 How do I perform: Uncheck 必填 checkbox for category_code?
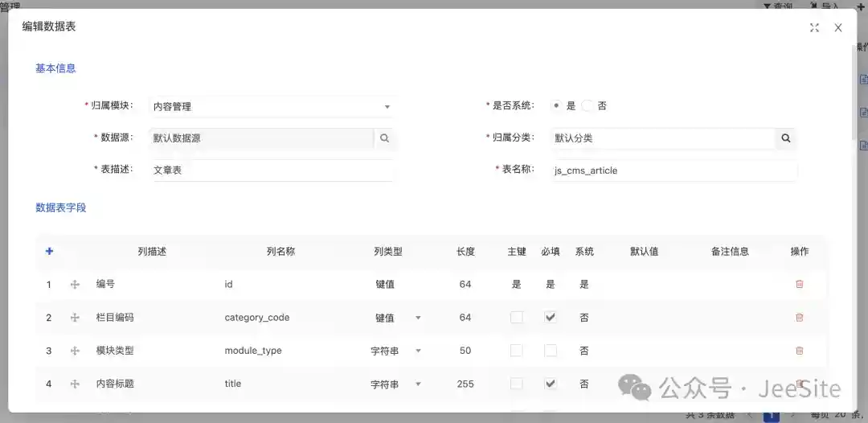(551, 318)
